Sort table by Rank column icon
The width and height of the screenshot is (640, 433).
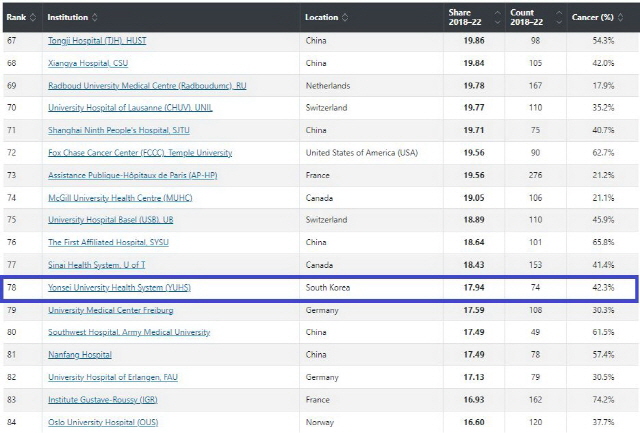33,17
